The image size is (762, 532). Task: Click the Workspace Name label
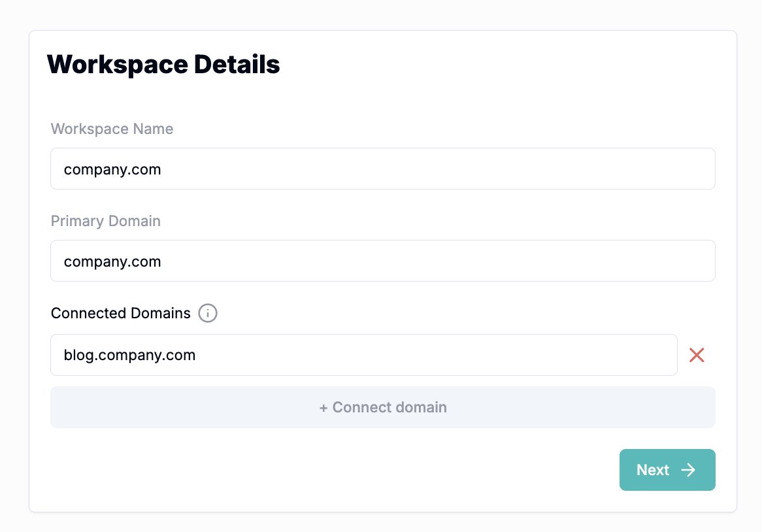point(112,129)
